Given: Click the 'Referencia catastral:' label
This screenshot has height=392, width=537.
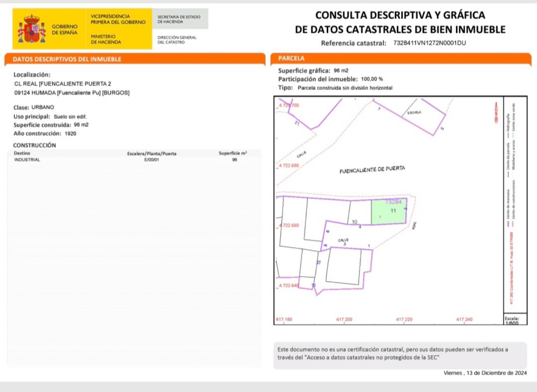Looking at the screenshot, I should (x=354, y=43).
